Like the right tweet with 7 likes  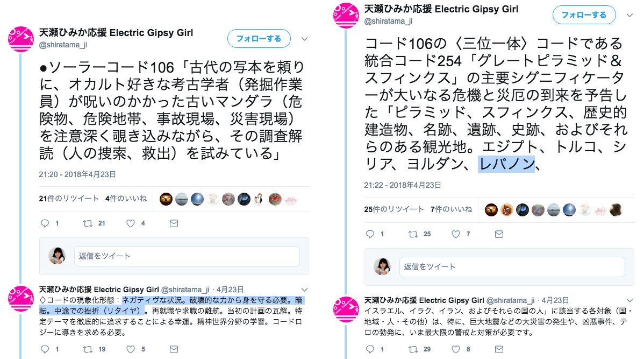point(456,234)
